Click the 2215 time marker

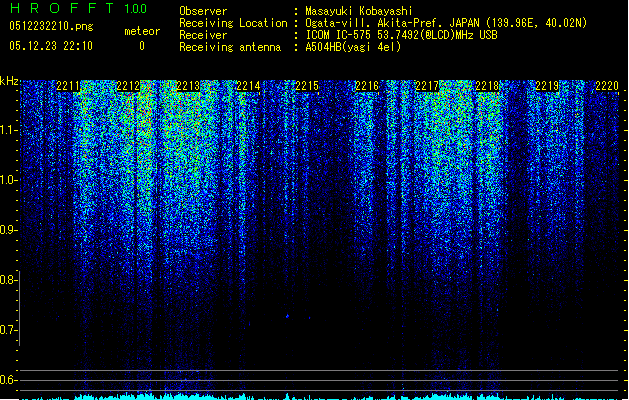pos(307,86)
